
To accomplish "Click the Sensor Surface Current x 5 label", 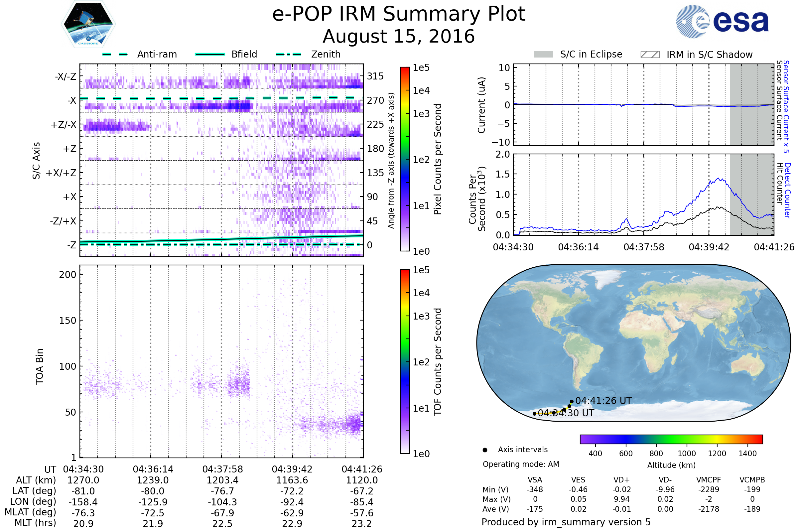I will pos(786,106).
